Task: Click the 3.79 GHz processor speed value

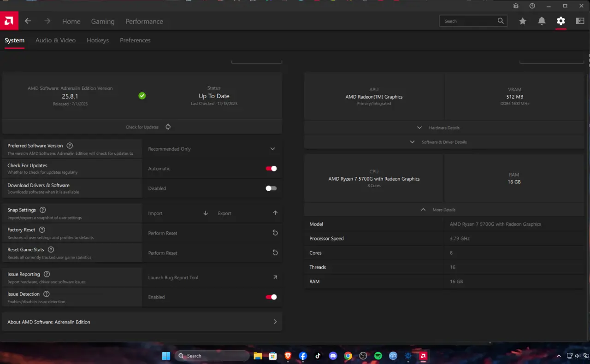Action: (460, 239)
